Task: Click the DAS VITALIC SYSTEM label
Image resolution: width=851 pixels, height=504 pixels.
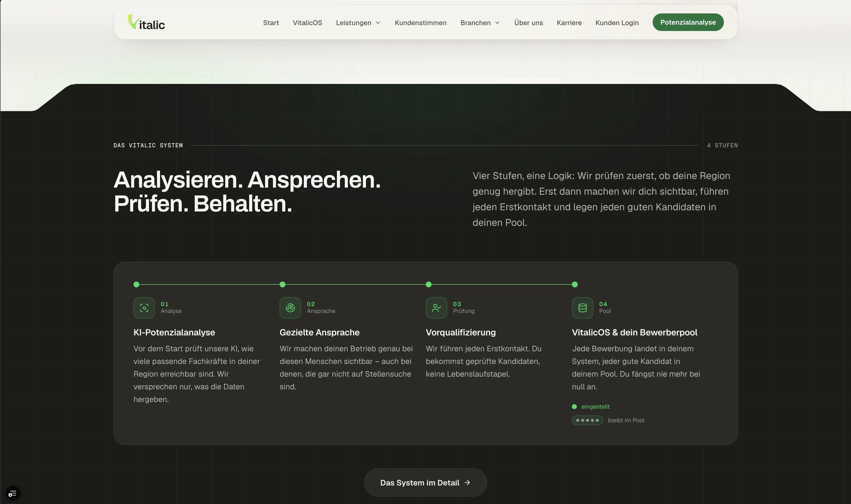Action: pos(148,145)
